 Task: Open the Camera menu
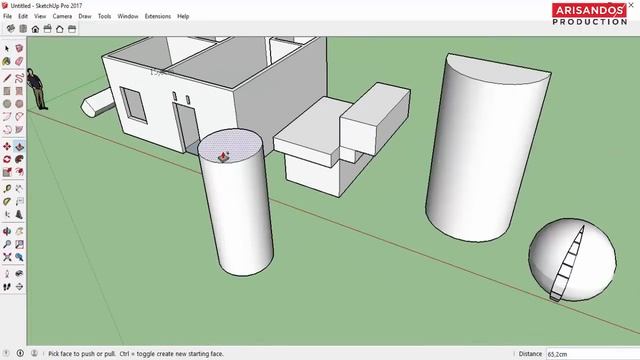coord(62,16)
